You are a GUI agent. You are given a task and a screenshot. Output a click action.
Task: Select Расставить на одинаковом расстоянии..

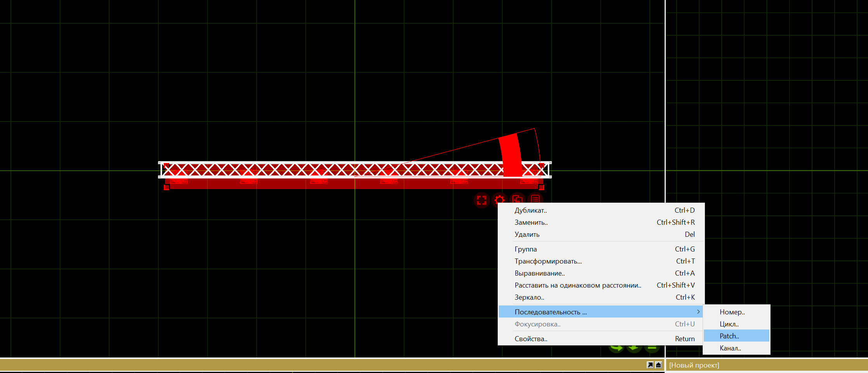(601, 285)
